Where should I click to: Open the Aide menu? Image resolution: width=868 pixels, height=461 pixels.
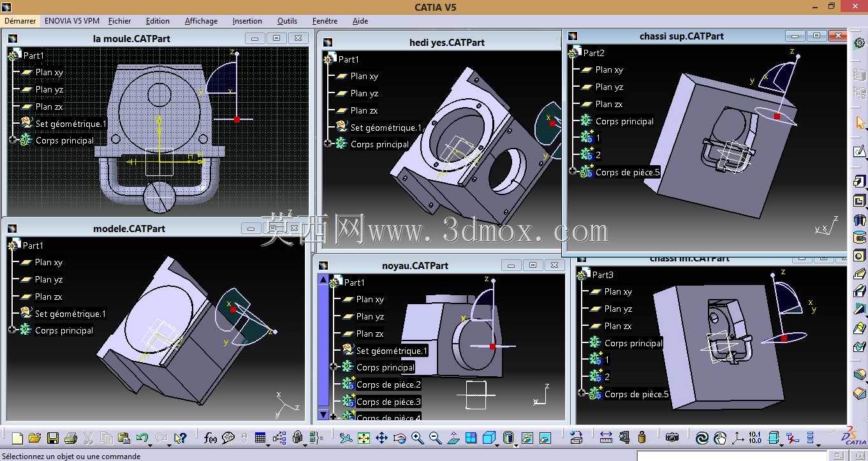[x=360, y=21]
